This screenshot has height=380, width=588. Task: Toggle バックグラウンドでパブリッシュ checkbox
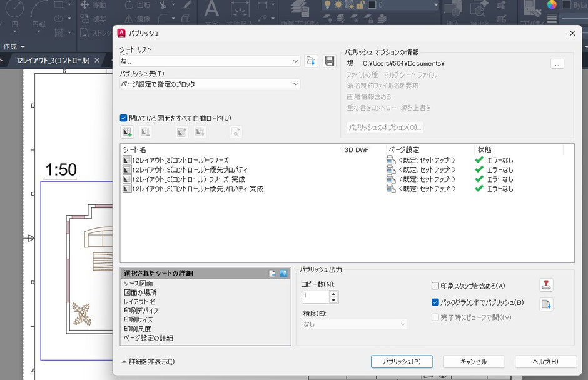point(435,302)
